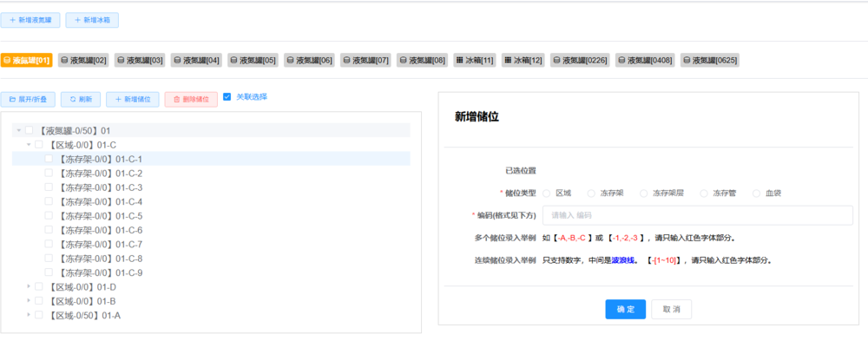
Task: Switch to 液氮罐[0226] tab
Action: click(580, 61)
